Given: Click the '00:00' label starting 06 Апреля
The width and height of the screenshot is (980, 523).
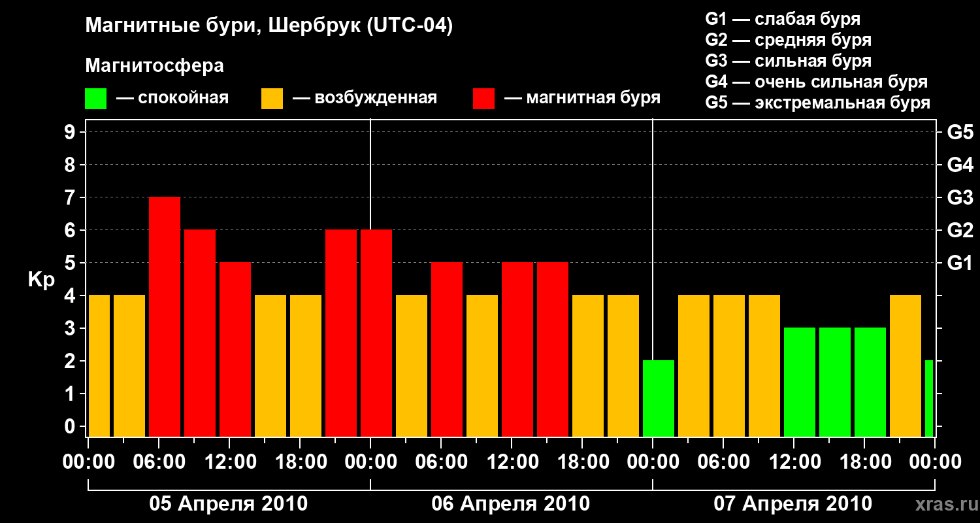Looking at the screenshot, I should [x=370, y=462].
